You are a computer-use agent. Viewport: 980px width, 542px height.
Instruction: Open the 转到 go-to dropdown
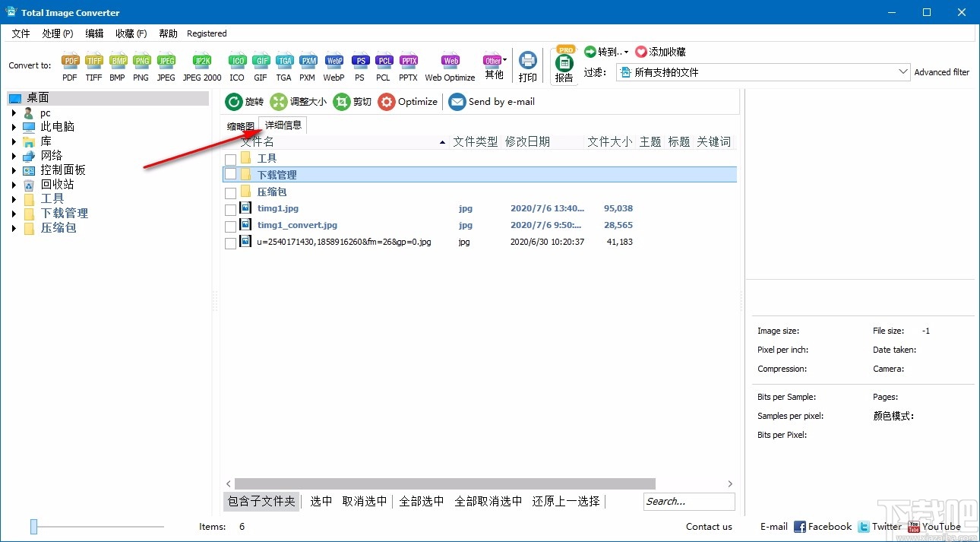(606, 52)
